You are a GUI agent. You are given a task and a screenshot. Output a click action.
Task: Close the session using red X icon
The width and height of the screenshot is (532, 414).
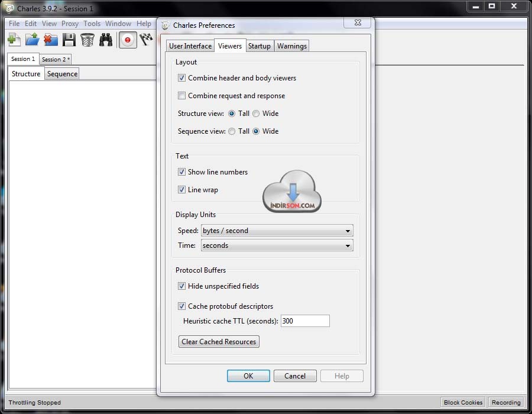pyautogui.click(x=51, y=40)
